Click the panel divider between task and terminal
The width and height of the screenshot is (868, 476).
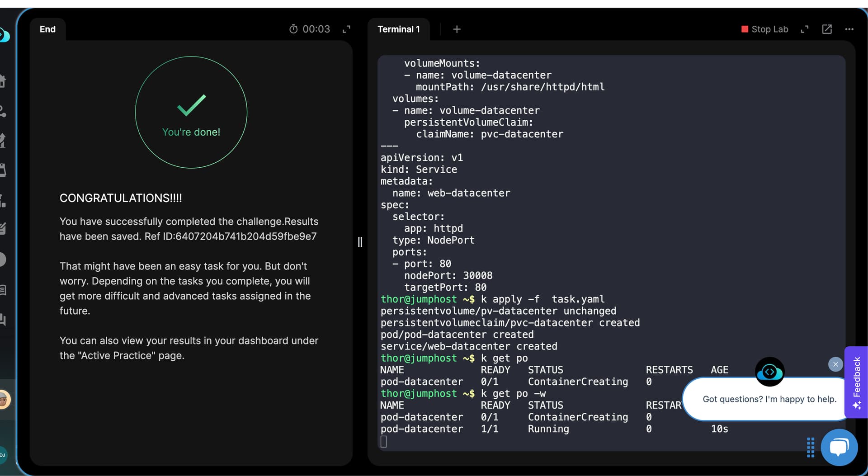(360, 242)
